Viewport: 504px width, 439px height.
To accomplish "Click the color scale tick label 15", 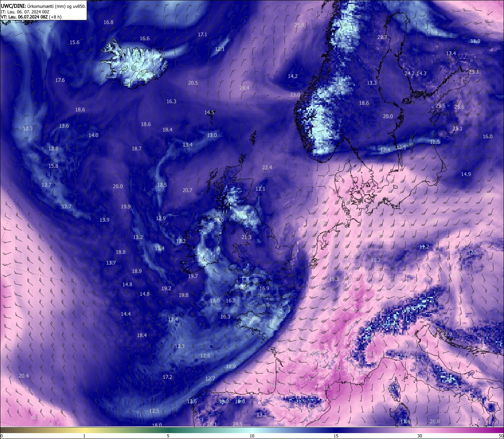I will point(336,436).
